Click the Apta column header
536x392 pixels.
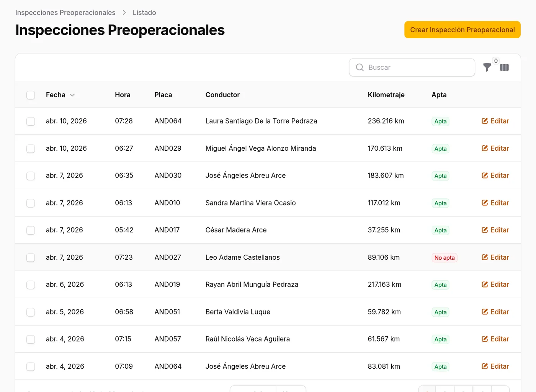(x=439, y=95)
